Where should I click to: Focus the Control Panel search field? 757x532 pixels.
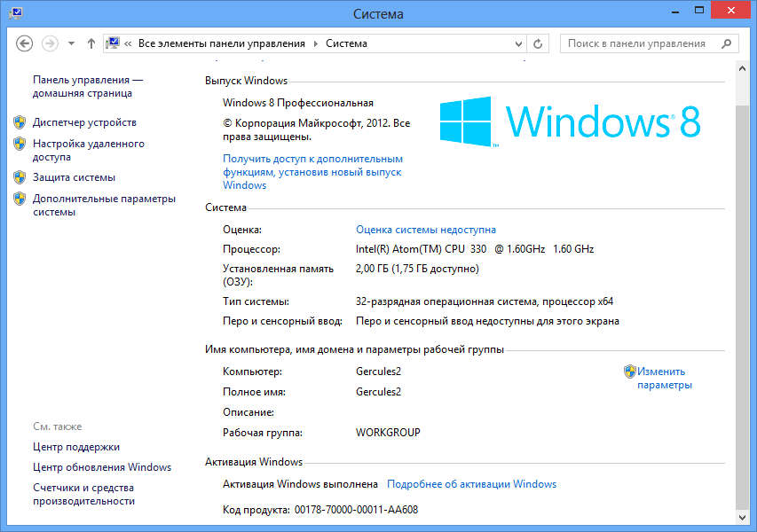click(x=649, y=43)
